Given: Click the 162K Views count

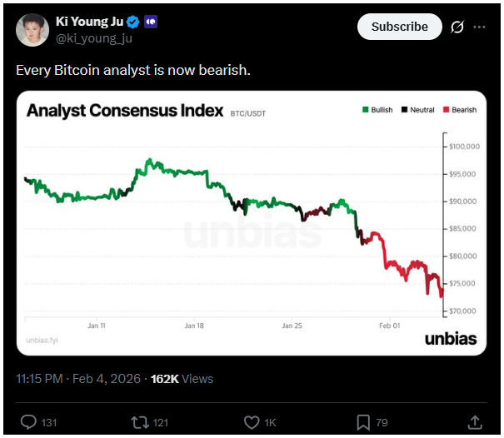Looking at the screenshot, I should pos(182,378).
